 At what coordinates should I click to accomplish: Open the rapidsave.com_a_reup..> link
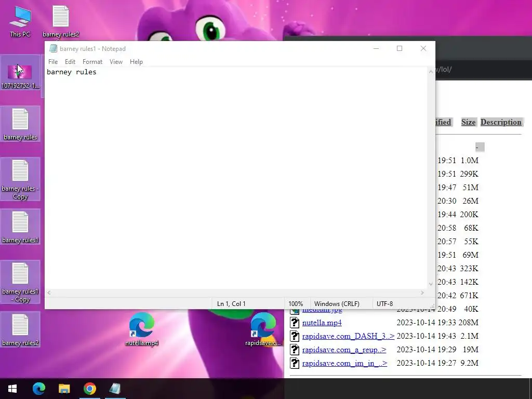click(x=344, y=350)
